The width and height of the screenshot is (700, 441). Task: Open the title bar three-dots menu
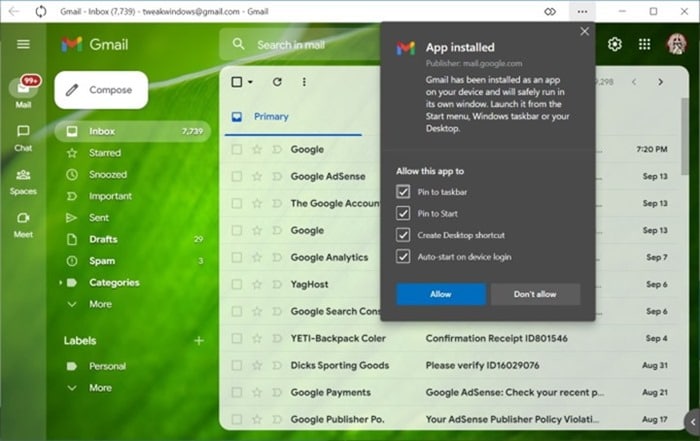[x=582, y=12]
